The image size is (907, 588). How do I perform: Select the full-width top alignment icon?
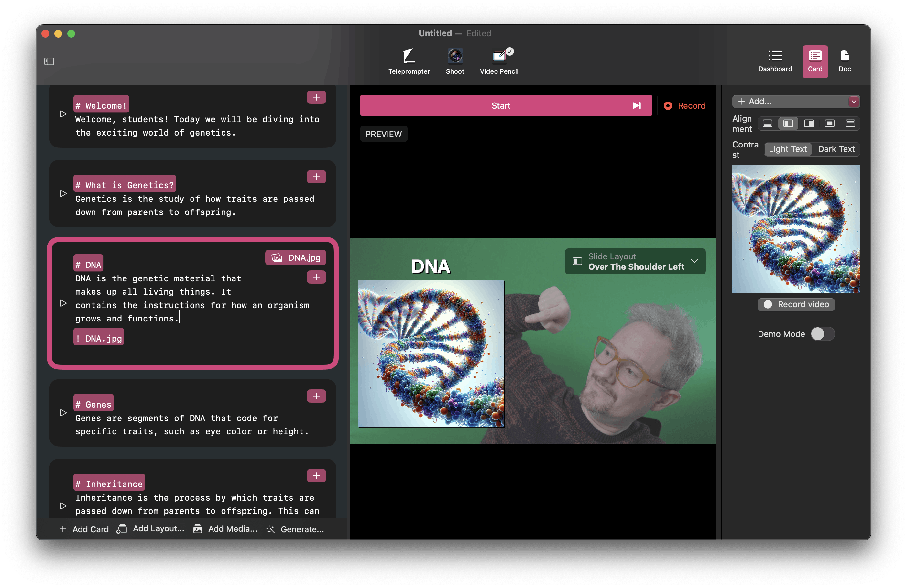(x=850, y=124)
